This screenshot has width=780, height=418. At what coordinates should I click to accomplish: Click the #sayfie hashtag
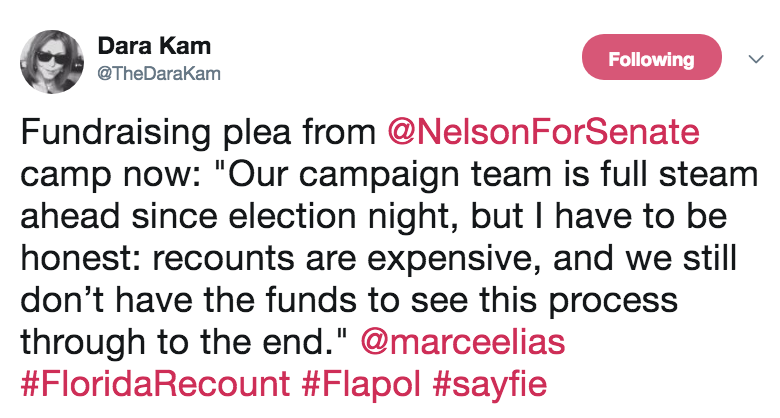click(489, 384)
